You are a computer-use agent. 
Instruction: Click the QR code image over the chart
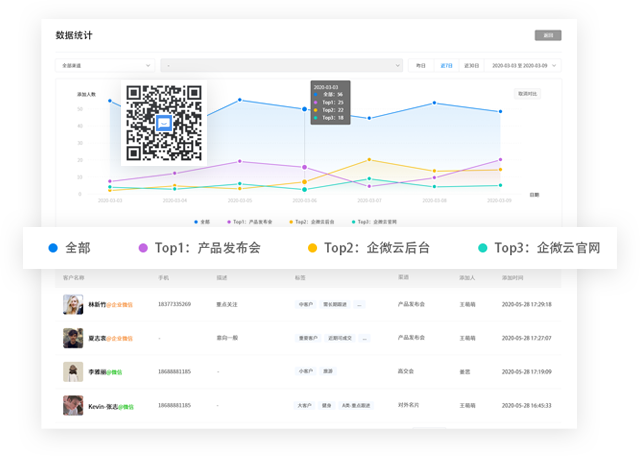(x=164, y=123)
